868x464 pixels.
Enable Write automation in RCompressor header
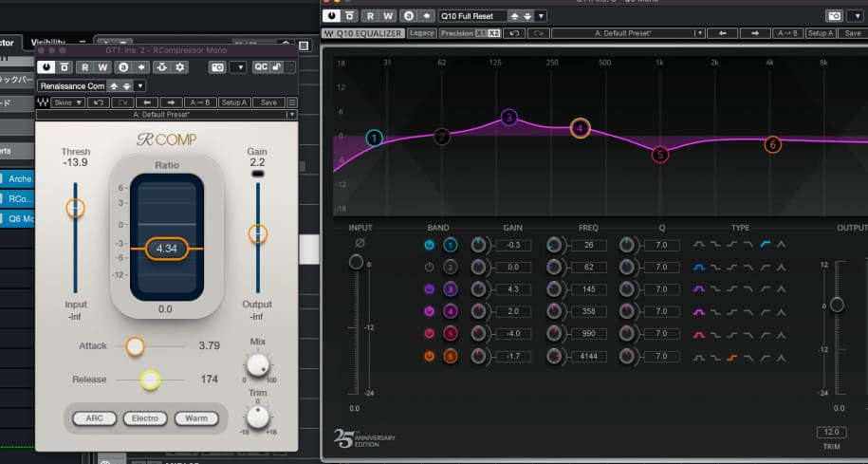click(102, 67)
